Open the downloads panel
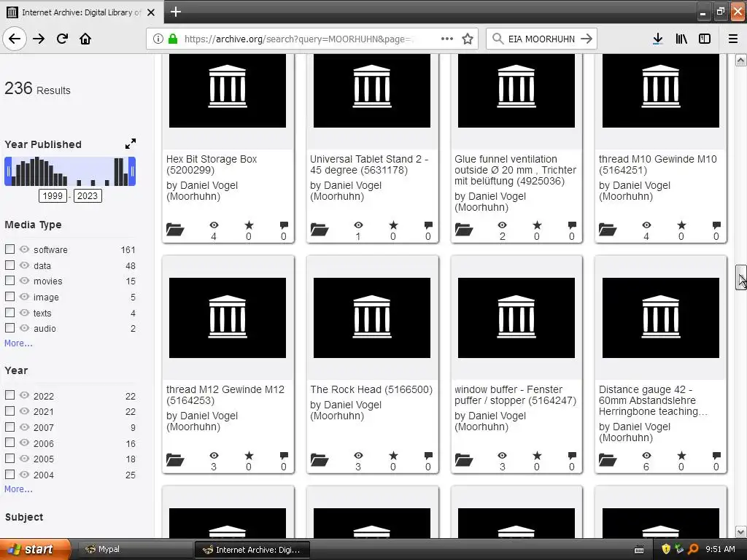 658,39
